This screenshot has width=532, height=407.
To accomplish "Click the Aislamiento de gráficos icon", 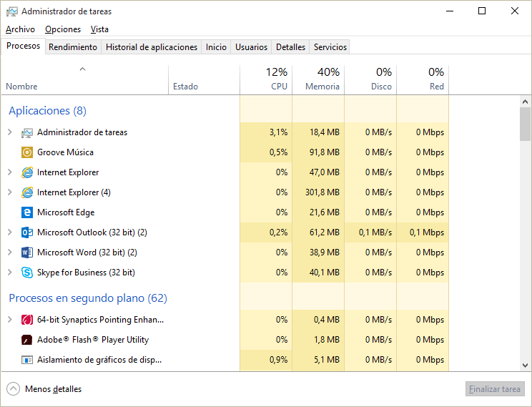I will click(27, 360).
